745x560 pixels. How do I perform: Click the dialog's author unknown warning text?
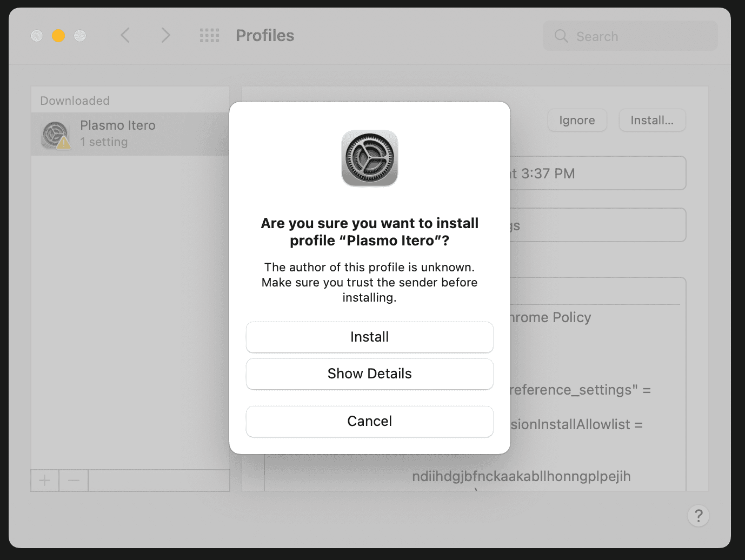coord(369,282)
